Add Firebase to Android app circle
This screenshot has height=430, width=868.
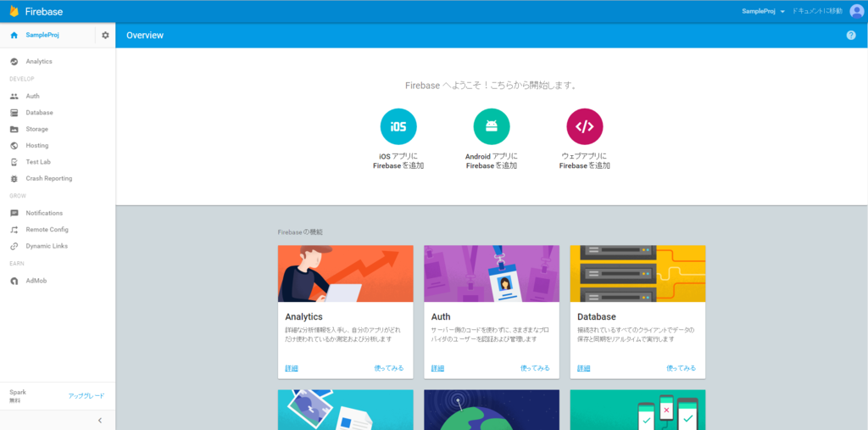492,126
